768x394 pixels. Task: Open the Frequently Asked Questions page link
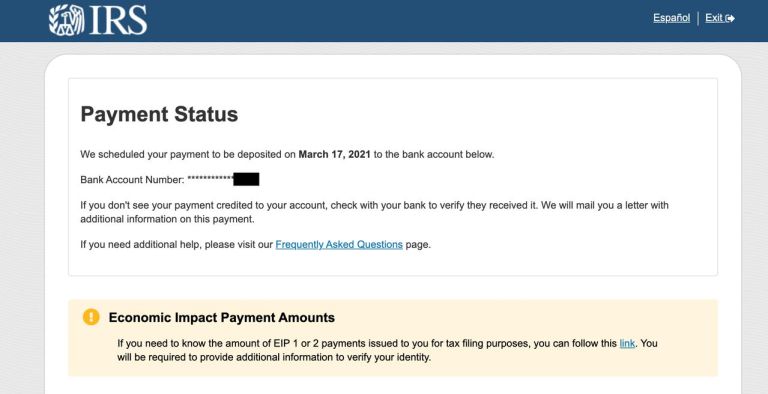339,244
